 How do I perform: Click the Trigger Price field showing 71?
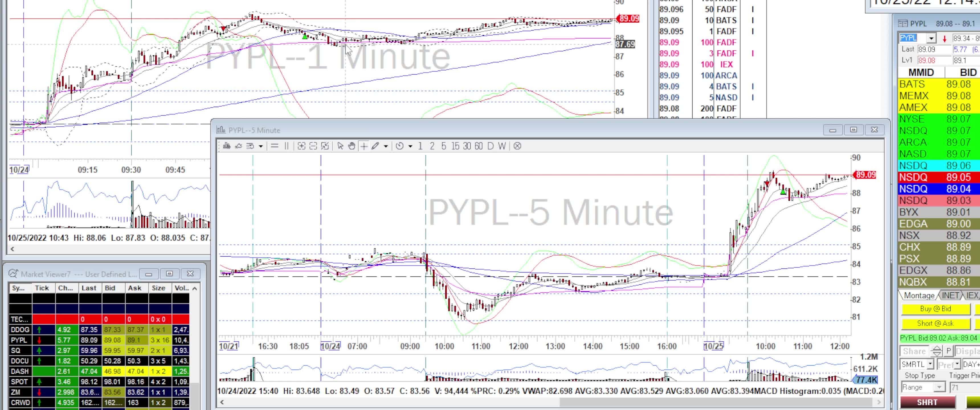tap(965, 388)
